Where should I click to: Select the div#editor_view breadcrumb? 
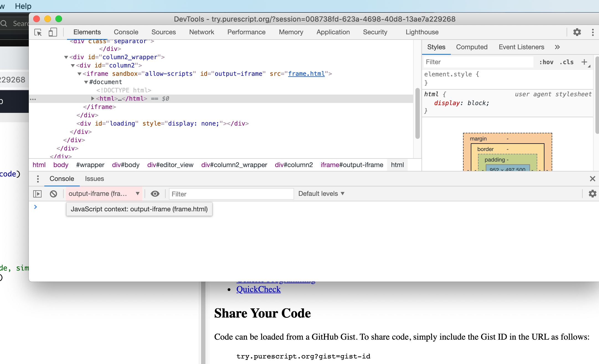click(170, 165)
